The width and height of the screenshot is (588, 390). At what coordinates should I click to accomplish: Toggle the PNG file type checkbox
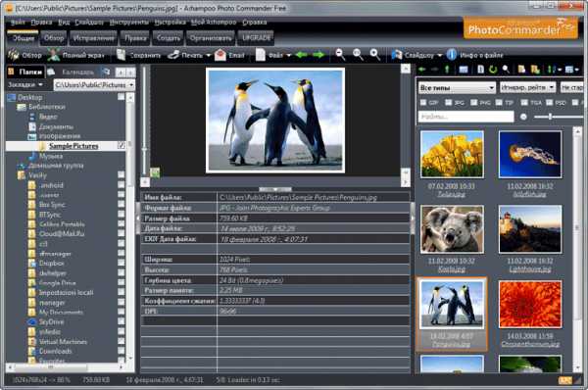(x=473, y=102)
